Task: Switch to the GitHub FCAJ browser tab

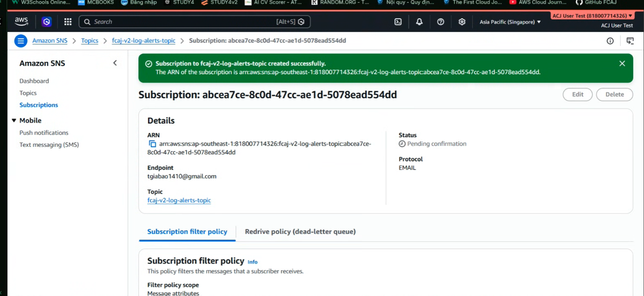Action: point(596,2)
